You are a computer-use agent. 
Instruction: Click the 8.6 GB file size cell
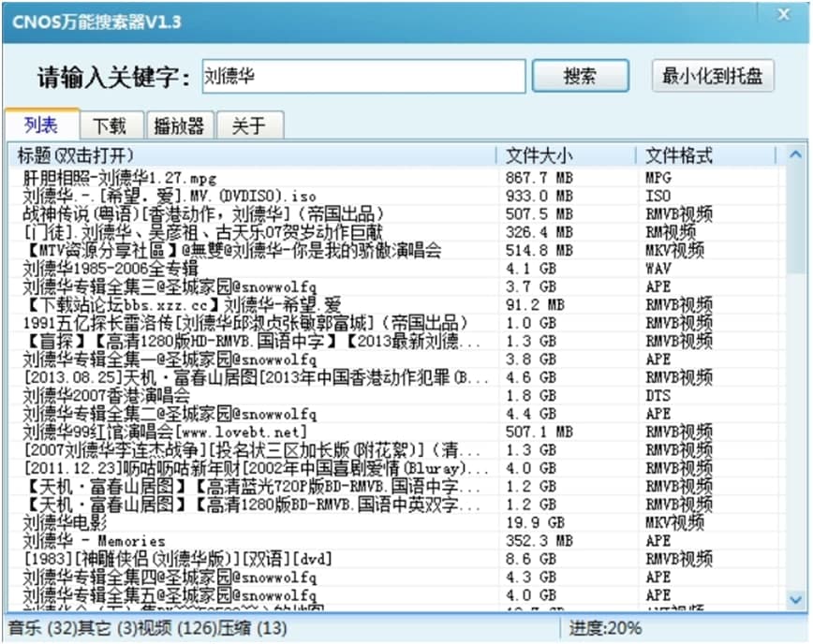[x=531, y=559]
